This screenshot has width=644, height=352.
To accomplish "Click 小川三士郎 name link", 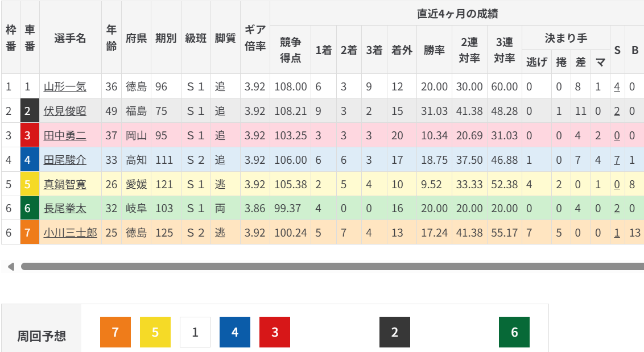I will tap(70, 233).
